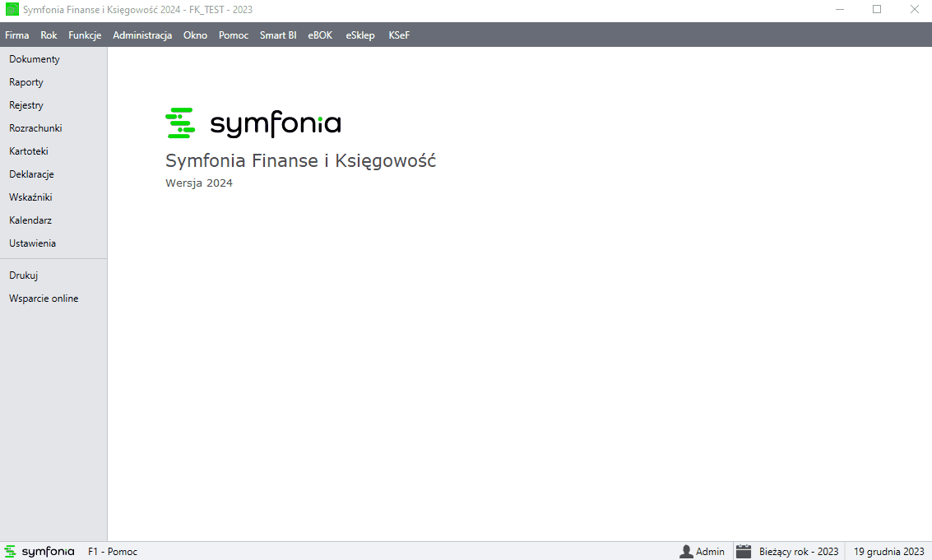Click the 'F1 - Pomoc' status text
This screenshot has width=932, height=560.
pos(113,552)
